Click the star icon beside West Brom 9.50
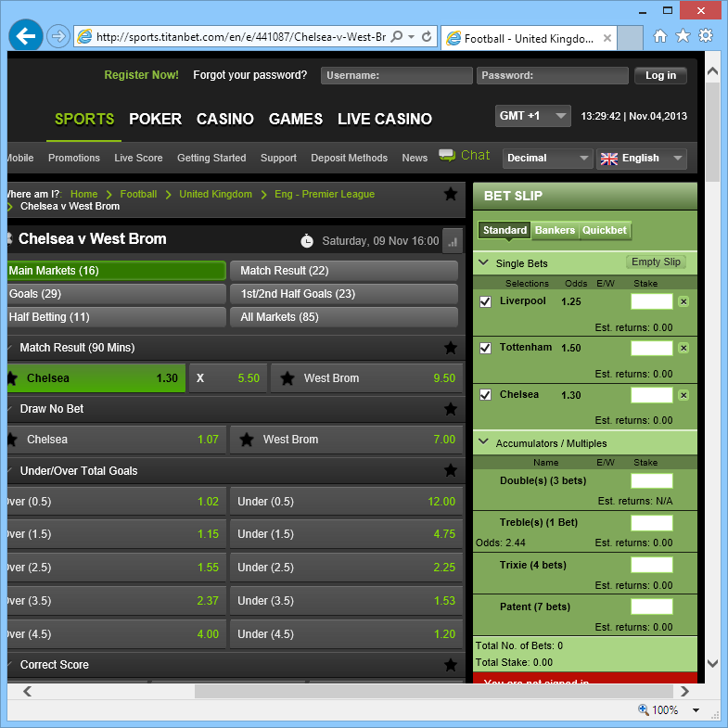 pos(287,378)
